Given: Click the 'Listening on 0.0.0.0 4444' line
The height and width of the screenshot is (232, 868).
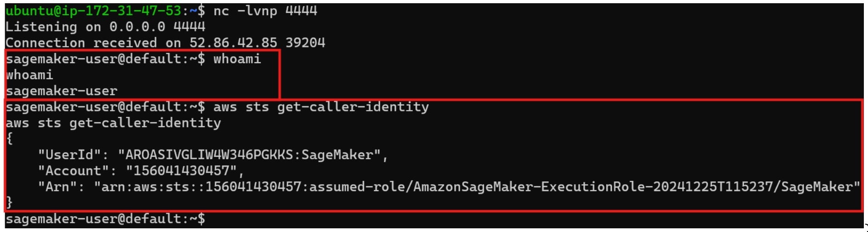Looking at the screenshot, I should tap(105, 27).
